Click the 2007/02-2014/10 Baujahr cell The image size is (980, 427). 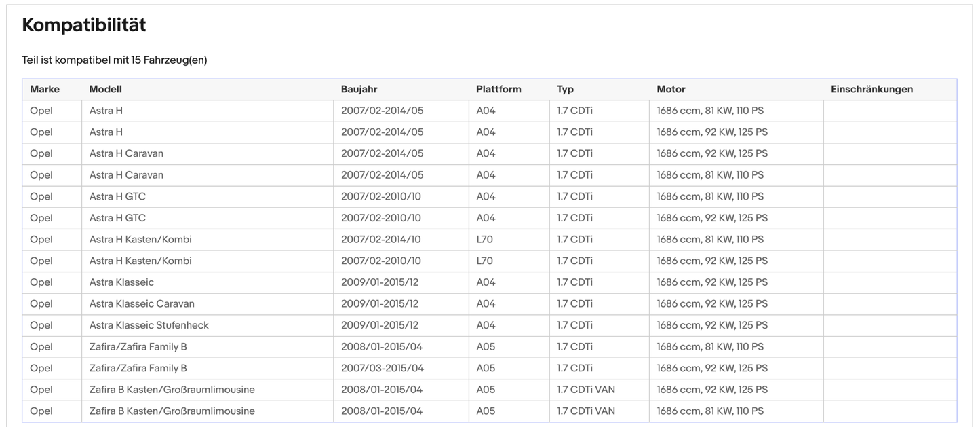[x=380, y=239]
